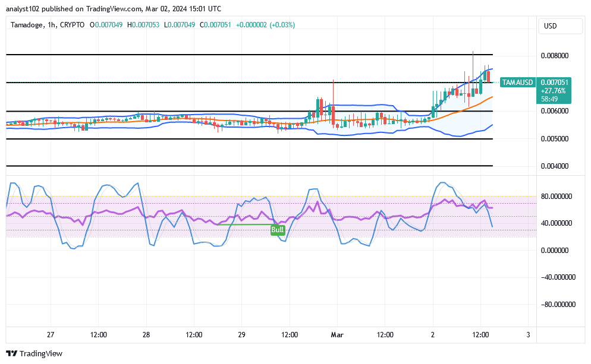The height and width of the screenshot is (364, 591).
Task: Click the TradingView logo at bottom left
Action: 34,353
